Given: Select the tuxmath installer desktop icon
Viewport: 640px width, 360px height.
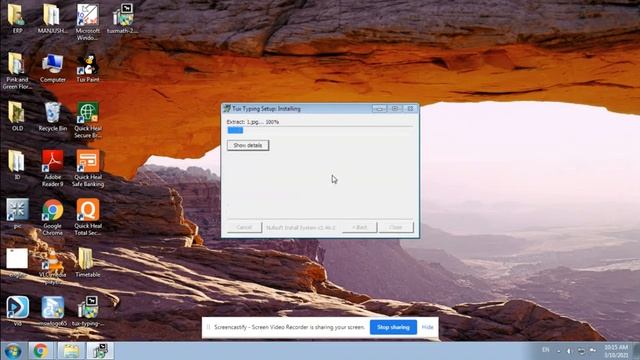Looking at the screenshot, I should coord(122,18).
